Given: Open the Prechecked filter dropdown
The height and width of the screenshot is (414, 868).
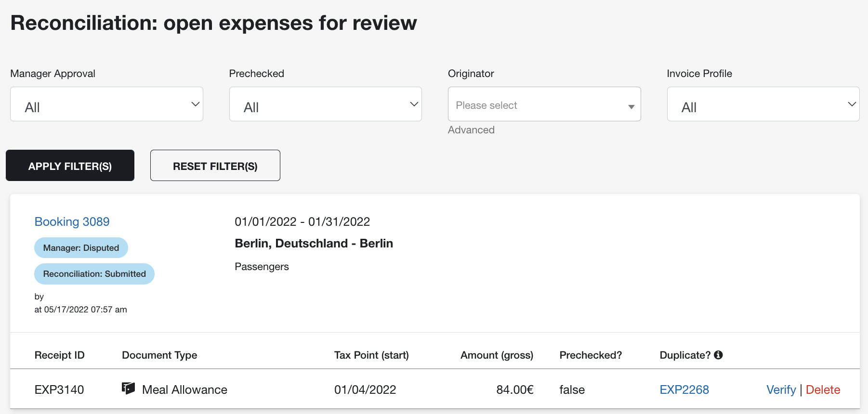Looking at the screenshot, I should point(325,104).
